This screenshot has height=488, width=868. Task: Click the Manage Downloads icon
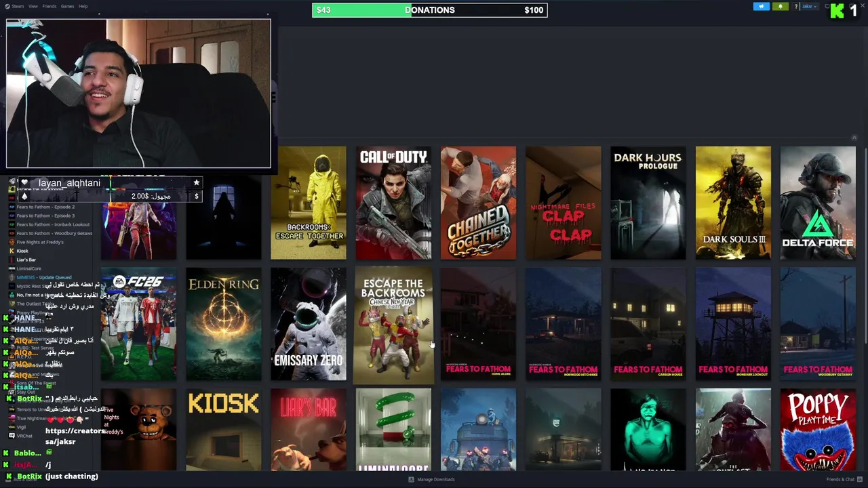[411, 479]
